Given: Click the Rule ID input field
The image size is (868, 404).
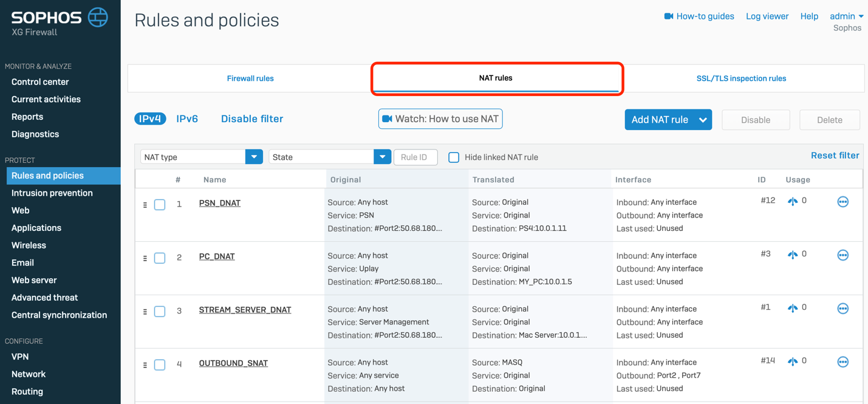Looking at the screenshot, I should (415, 157).
